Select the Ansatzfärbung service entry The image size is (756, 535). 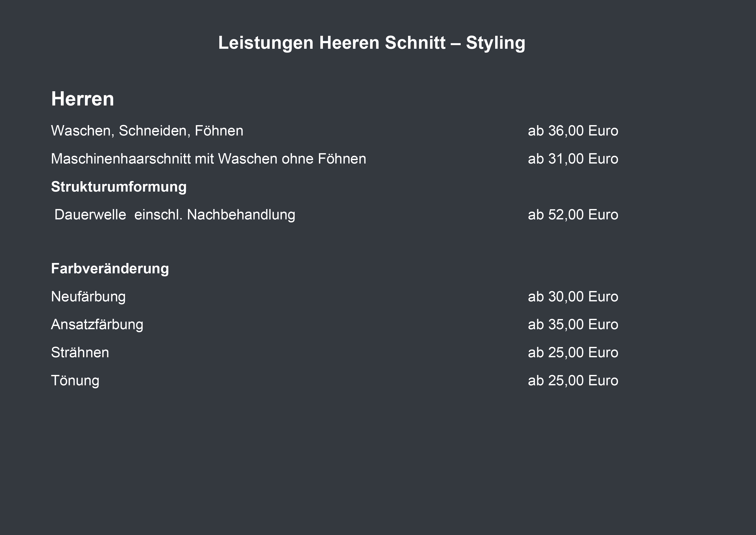[x=97, y=325]
